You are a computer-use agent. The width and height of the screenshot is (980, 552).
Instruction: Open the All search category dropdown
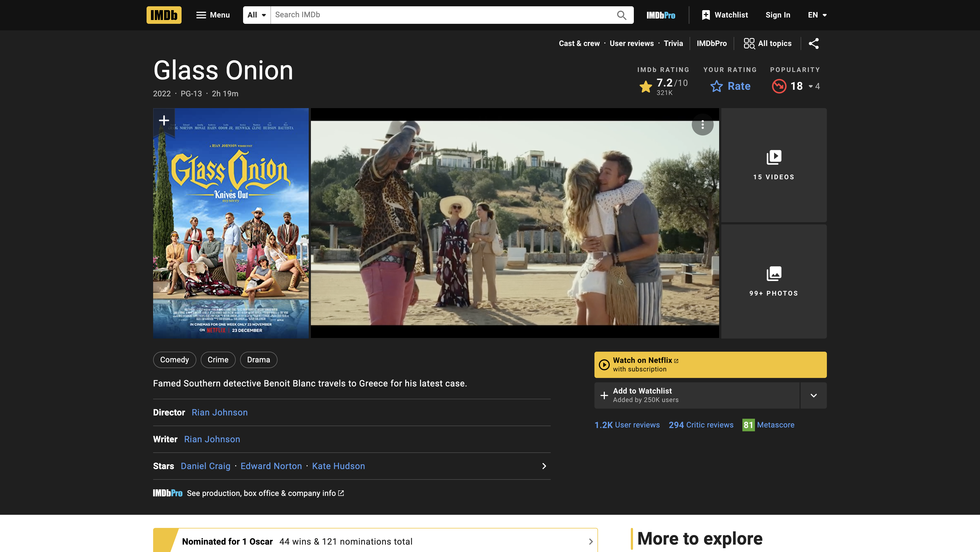coord(257,15)
